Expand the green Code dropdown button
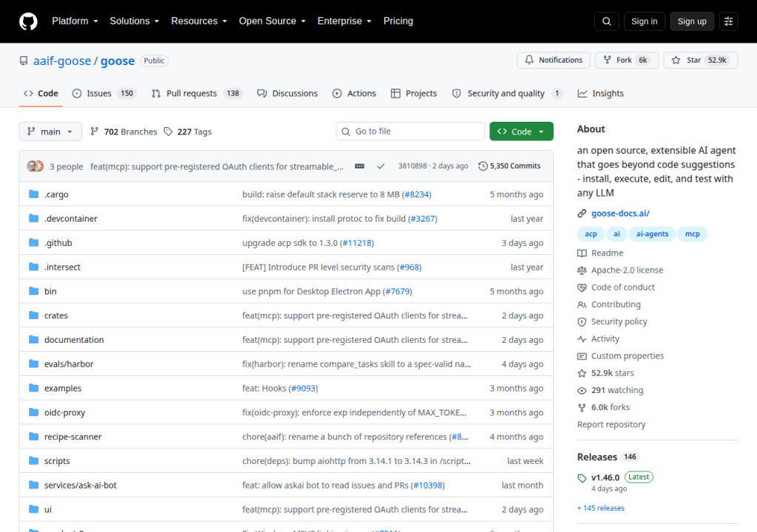 tap(521, 132)
